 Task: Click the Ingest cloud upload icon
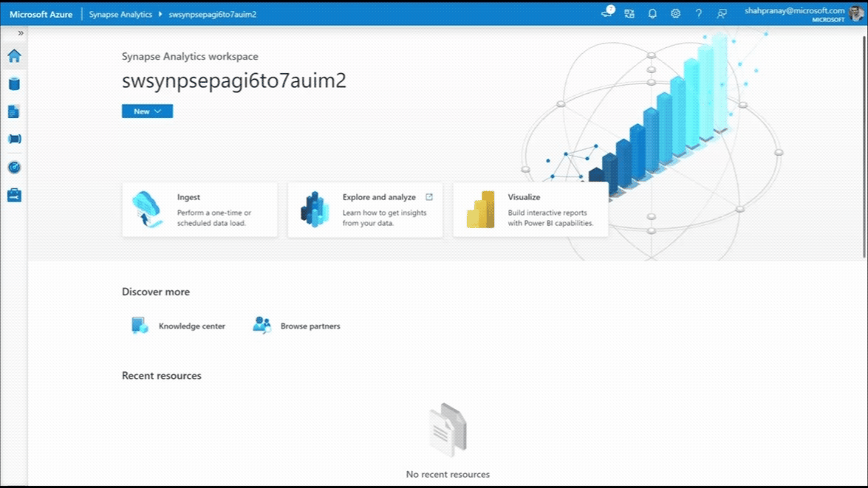[x=147, y=209]
